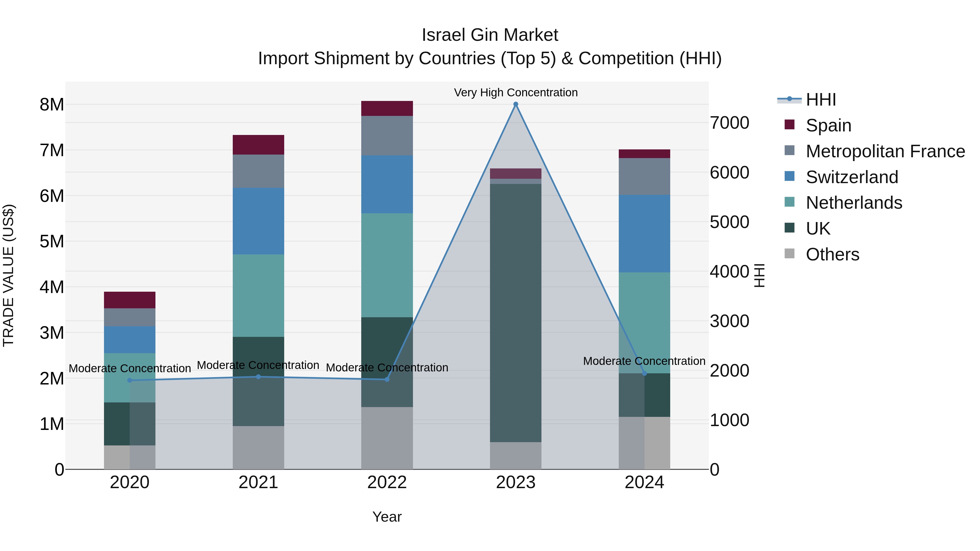This screenshot has width=980, height=551.
Task: Click the Metropolitan France gray-blue swatch
Action: pos(789,150)
